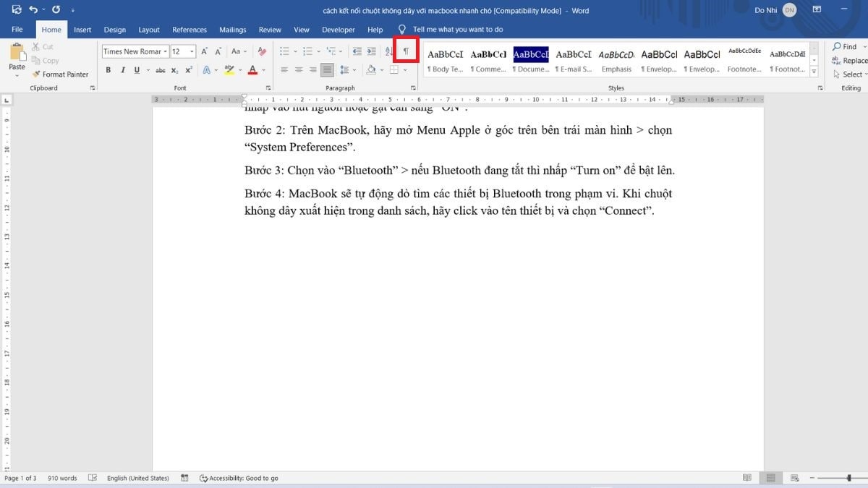Apply Format Painter

[60, 74]
